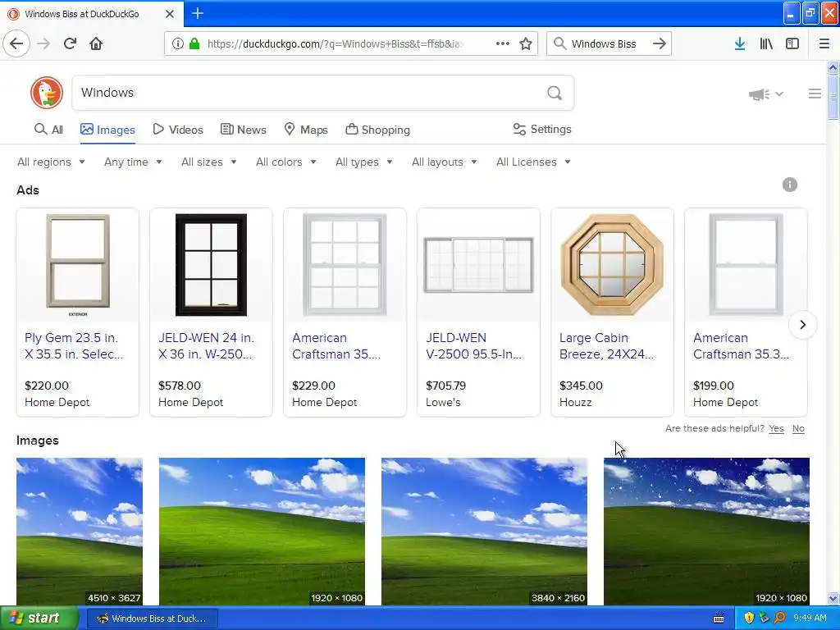Open the Windows XP Start menu
The width and height of the screenshot is (840, 630).
pos(39,618)
